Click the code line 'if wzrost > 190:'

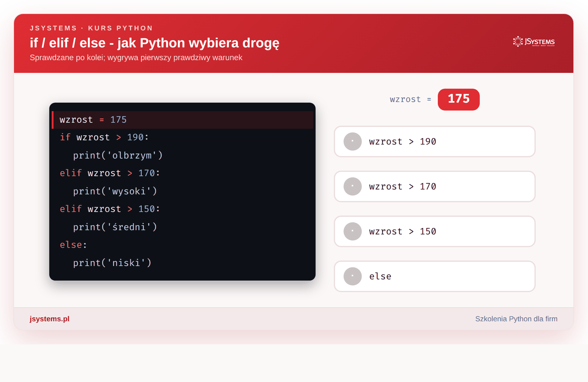click(104, 137)
